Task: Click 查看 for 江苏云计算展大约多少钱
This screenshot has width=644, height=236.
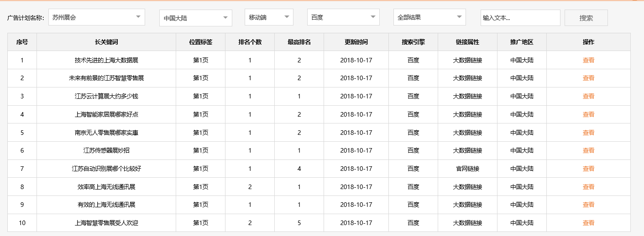Action: (x=589, y=96)
